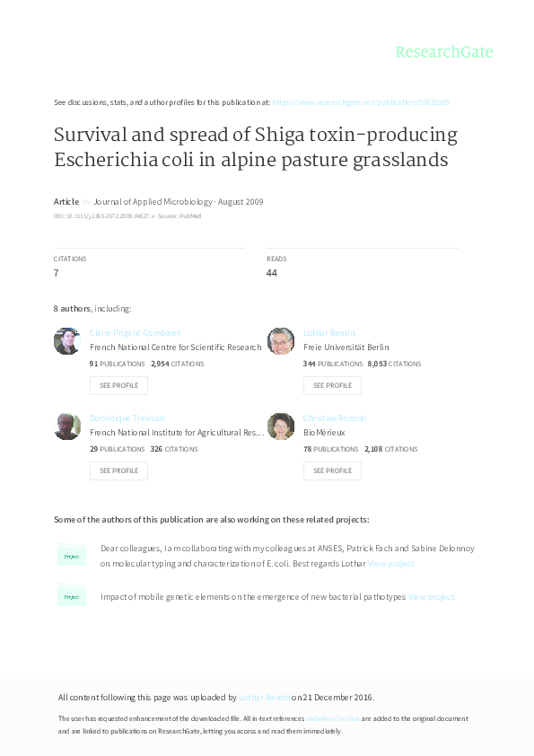Click Lothar Beutin's avatar image
Screen dimensions: 534x756
click(280, 341)
